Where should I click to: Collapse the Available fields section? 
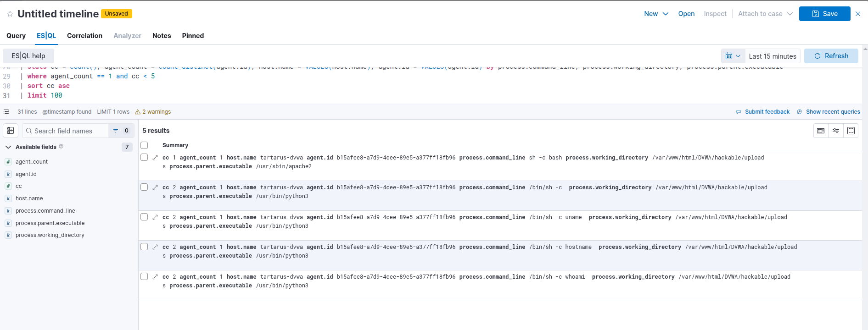(x=8, y=147)
